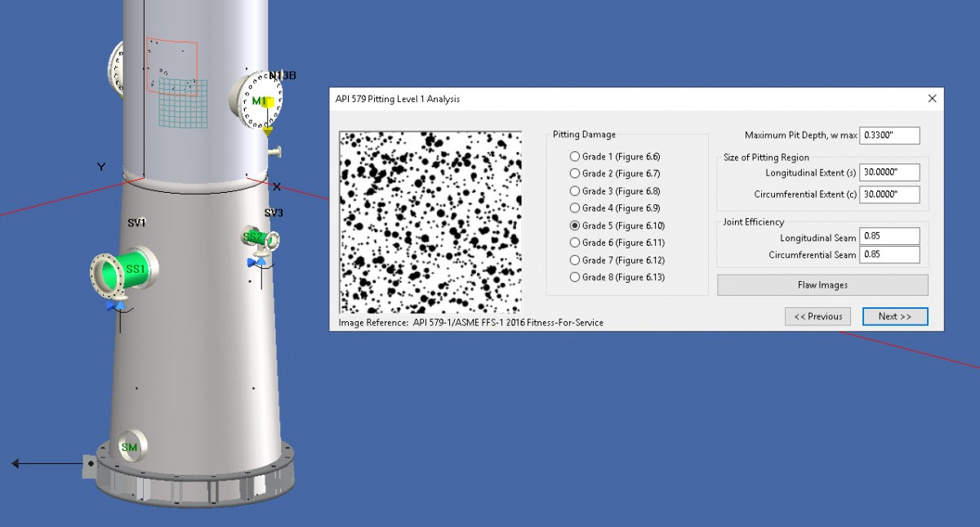Click the pitting pattern sample image

[x=430, y=223]
